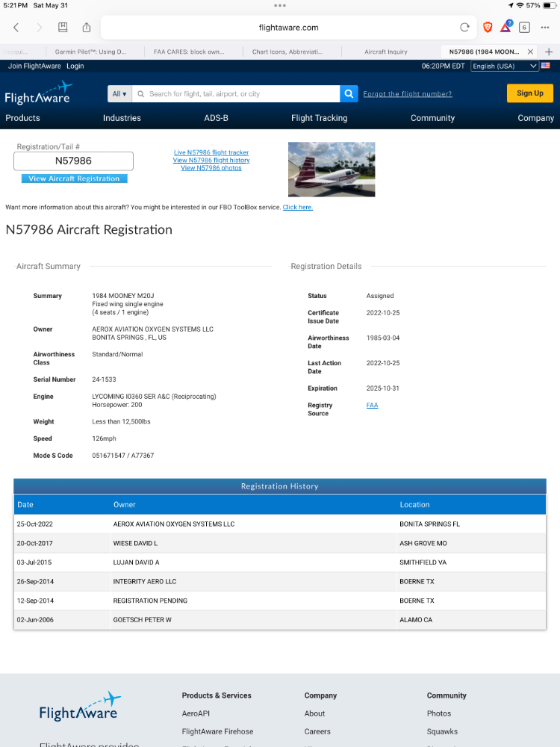Open the Brave shields lion icon
Screen dimensions: 560x747
pyautogui.click(x=488, y=27)
